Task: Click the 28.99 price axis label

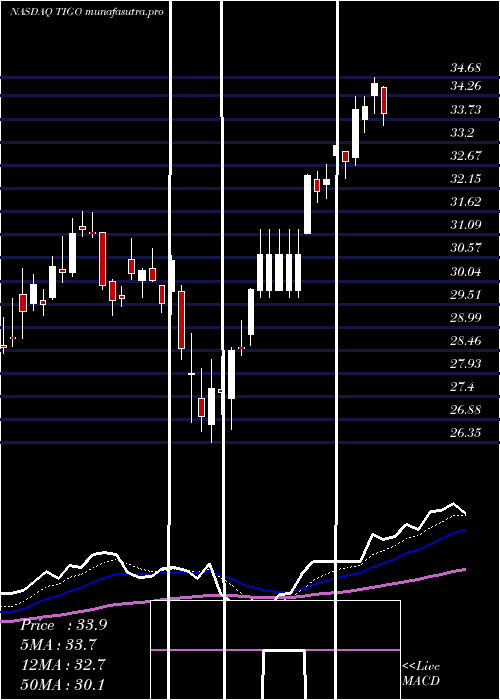Action: 465,318
